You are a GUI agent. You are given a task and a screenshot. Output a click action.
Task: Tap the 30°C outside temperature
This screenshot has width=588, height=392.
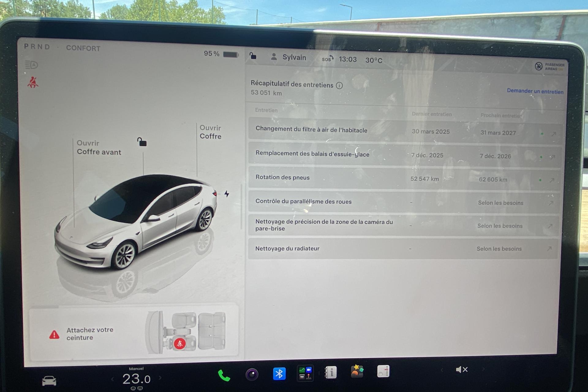374,60
